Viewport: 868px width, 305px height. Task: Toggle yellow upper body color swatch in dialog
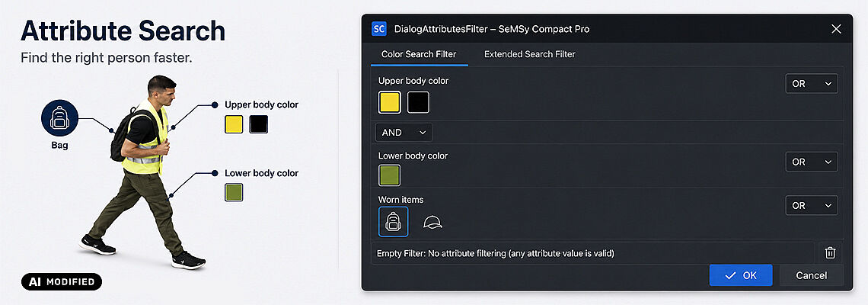click(390, 103)
